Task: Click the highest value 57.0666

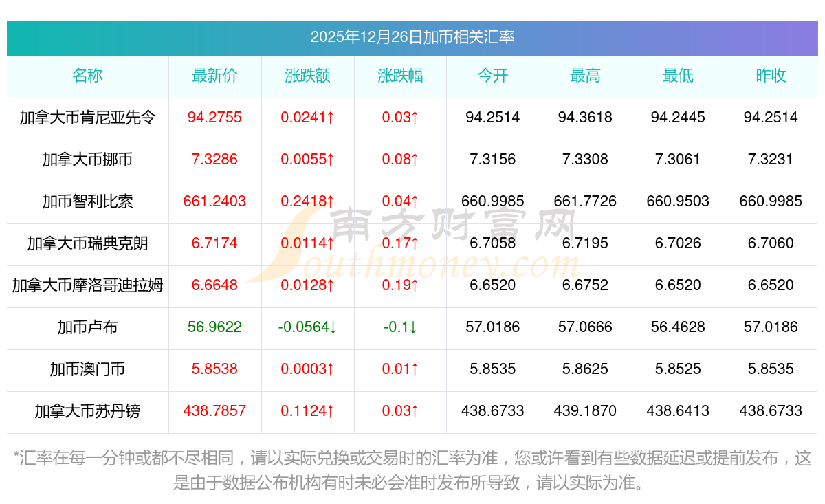Action: coord(585,327)
